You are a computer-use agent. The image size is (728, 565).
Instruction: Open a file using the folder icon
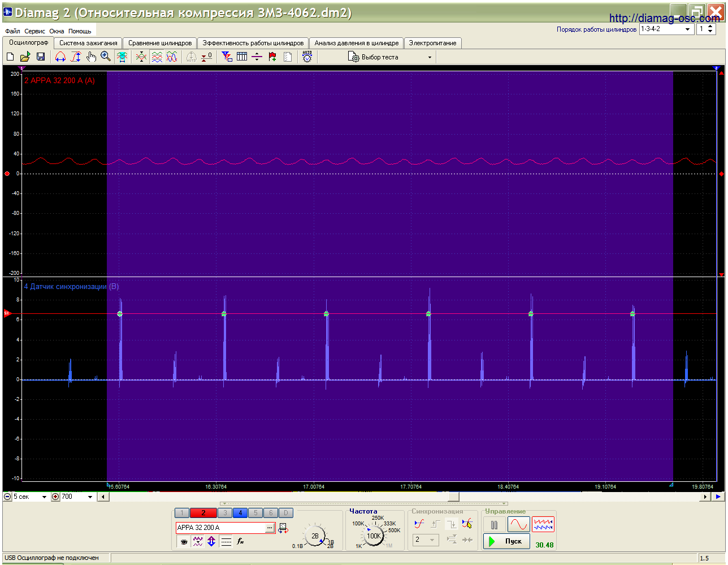[25, 57]
